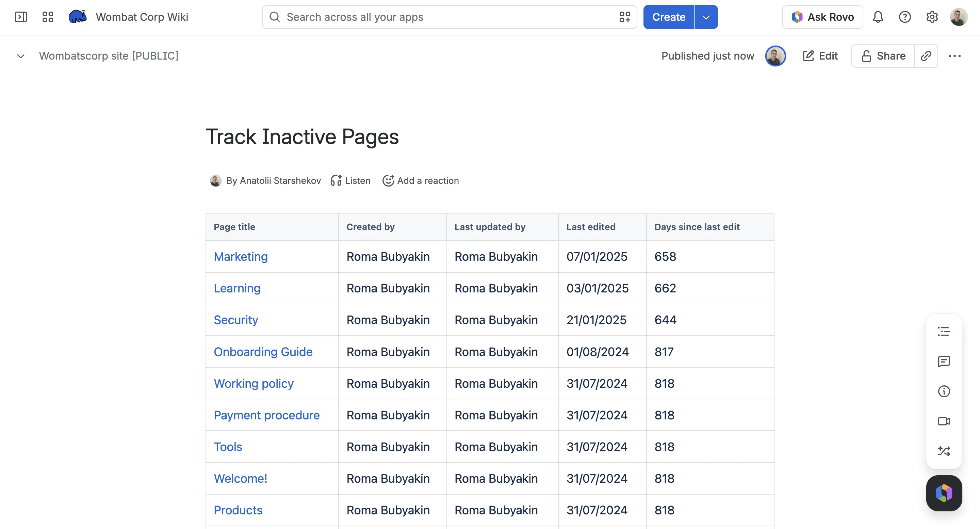Viewport: 980px width, 529px height.
Task: Focus the search across all apps field
Action: coord(450,17)
